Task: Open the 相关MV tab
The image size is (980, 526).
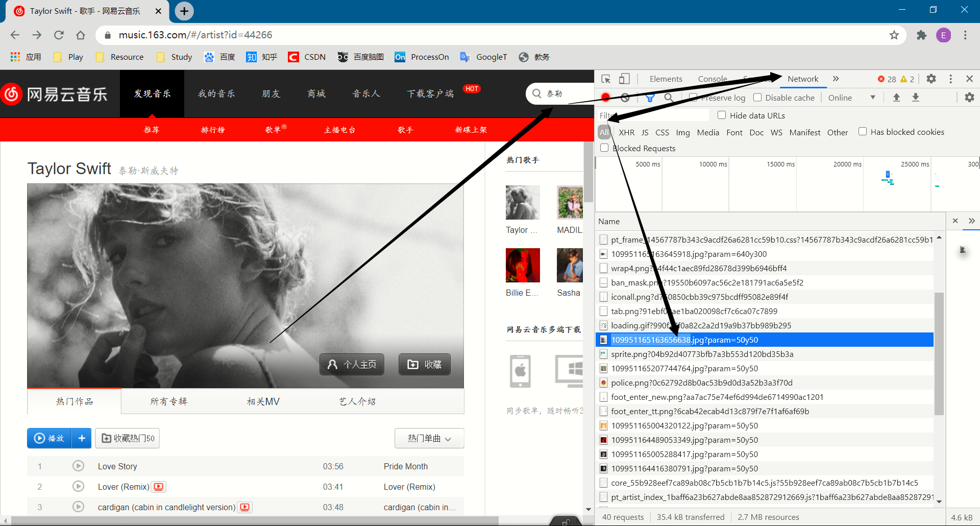Action: 263,401
